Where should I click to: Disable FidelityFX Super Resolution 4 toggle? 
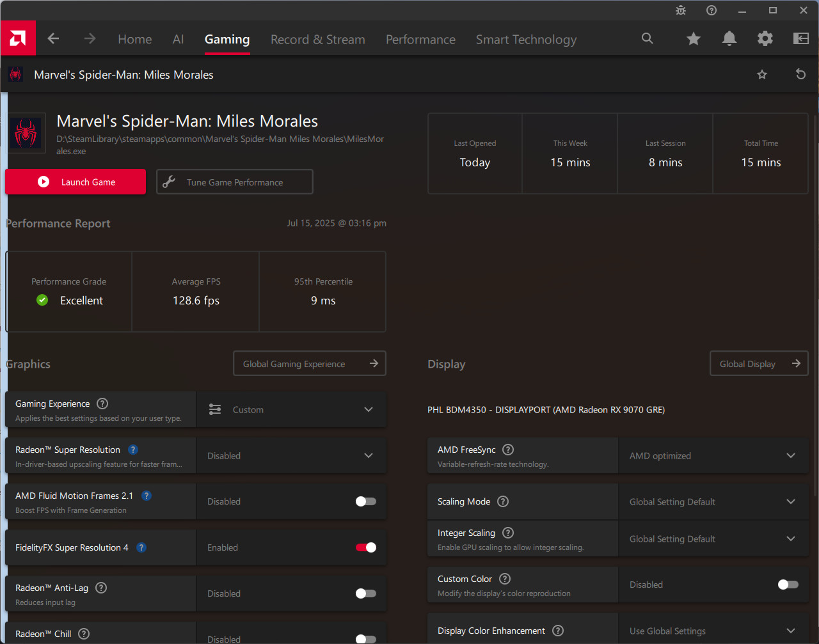[x=366, y=547]
